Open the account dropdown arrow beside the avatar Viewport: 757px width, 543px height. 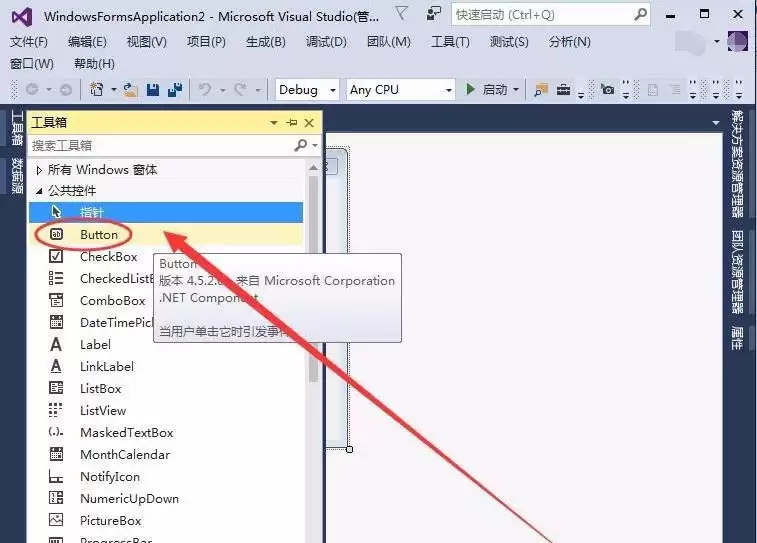point(717,42)
